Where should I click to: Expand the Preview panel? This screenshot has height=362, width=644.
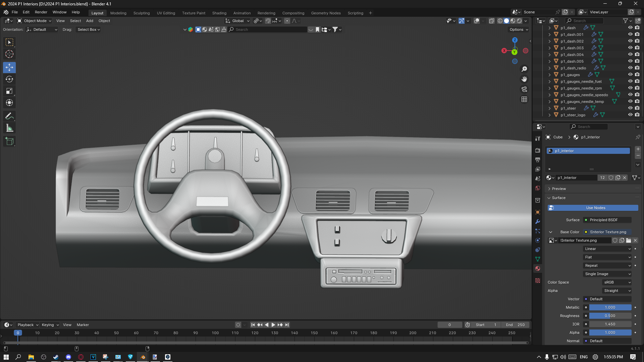pos(559,189)
